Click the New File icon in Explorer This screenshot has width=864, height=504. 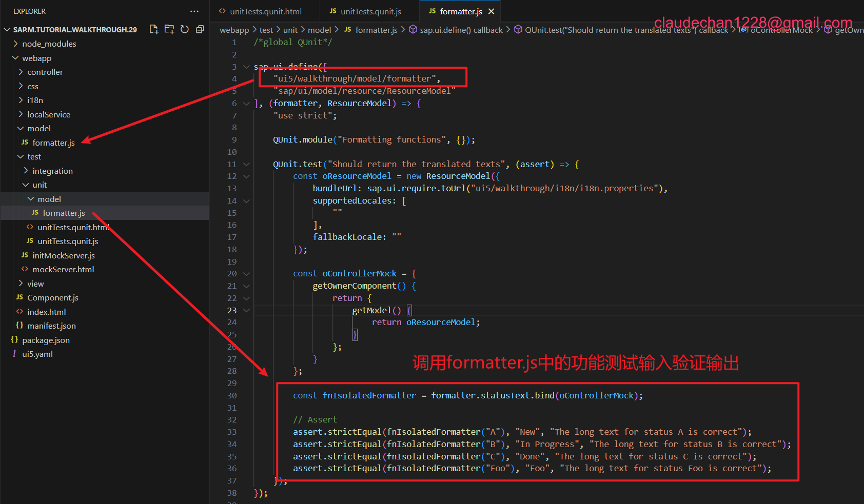pos(153,29)
